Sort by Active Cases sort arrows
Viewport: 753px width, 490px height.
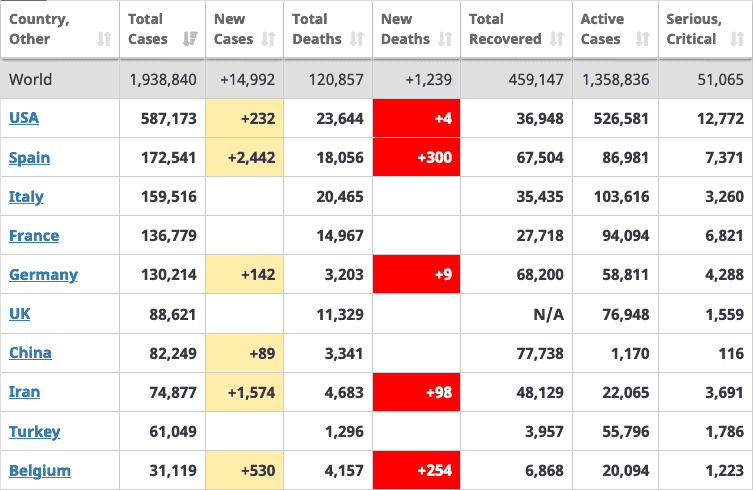point(643,39)
